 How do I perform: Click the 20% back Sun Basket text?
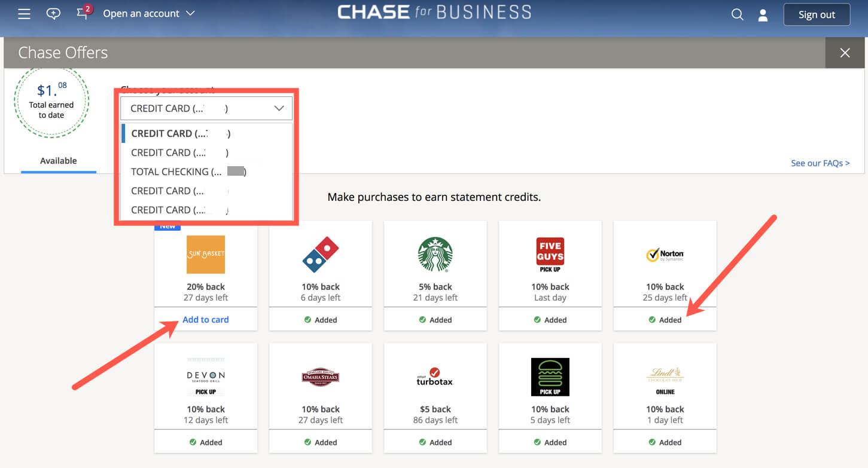click(206, 287)
